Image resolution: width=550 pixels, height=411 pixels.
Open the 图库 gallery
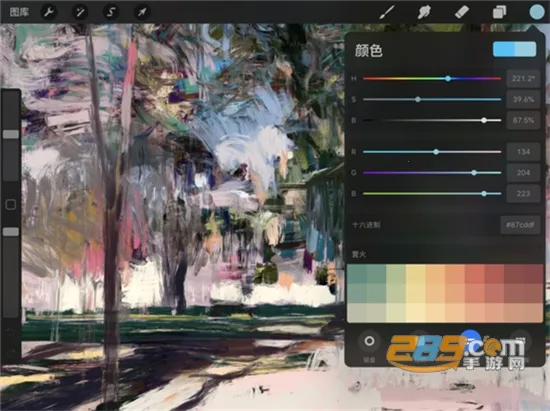(19, 12)
